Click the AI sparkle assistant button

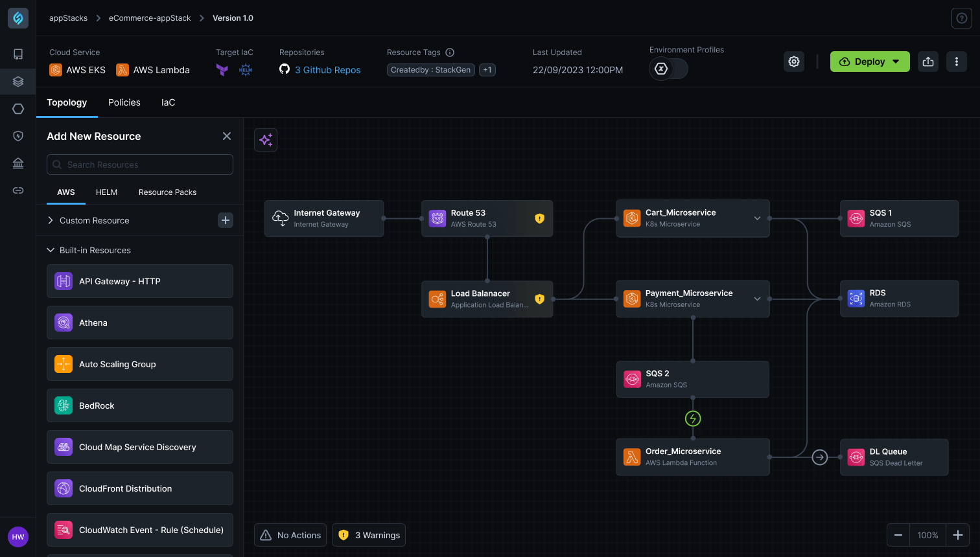click(x=266, y=140)
